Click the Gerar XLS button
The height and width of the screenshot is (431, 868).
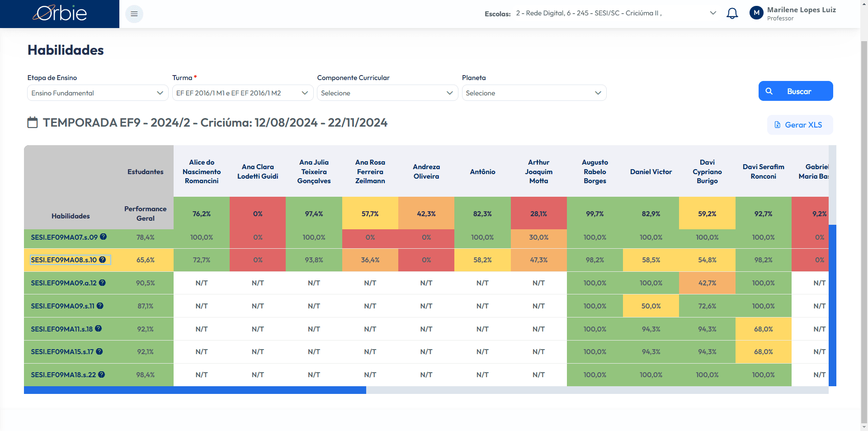click(x=800, y=125)
